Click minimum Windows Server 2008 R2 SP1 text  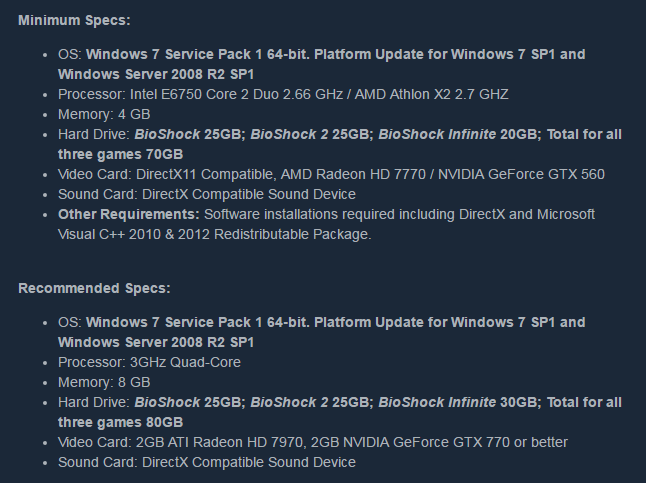pyautogui.click(x=156, y=74)
